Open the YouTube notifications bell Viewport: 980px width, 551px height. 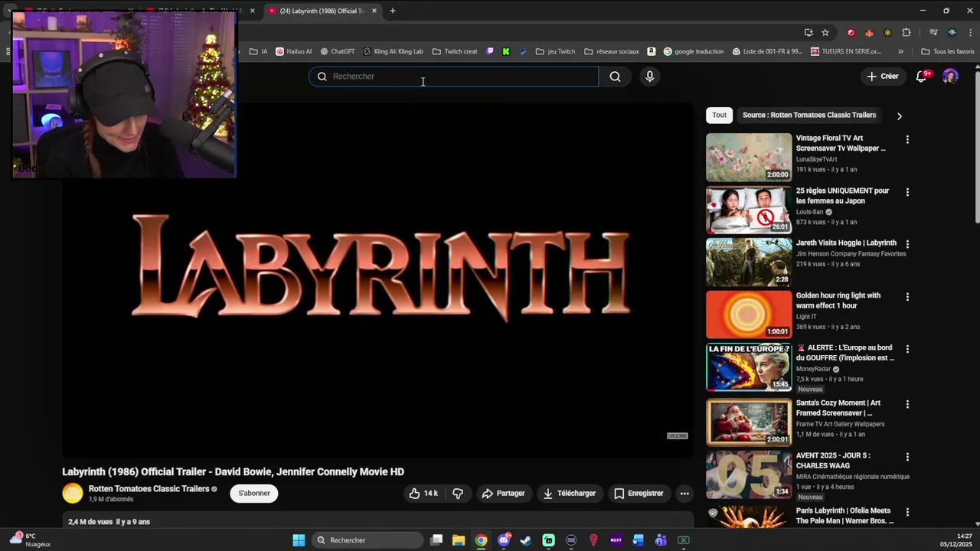coord(922,77)
